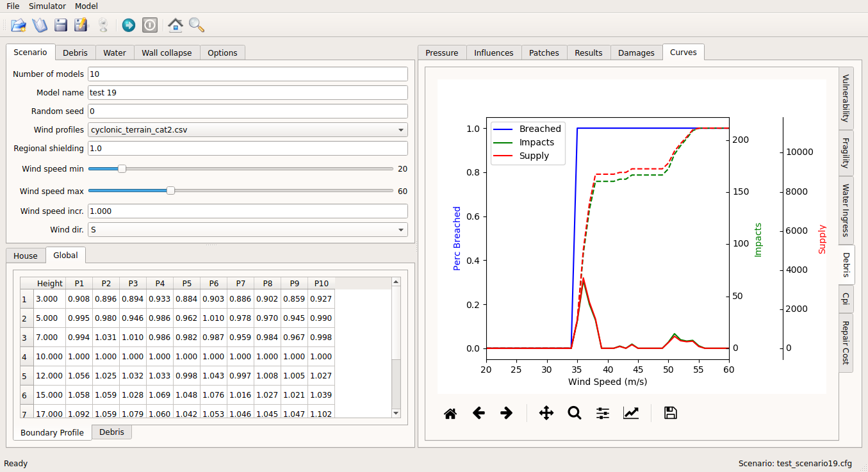
Task: Go back to previous plot view
Action: 479,413
